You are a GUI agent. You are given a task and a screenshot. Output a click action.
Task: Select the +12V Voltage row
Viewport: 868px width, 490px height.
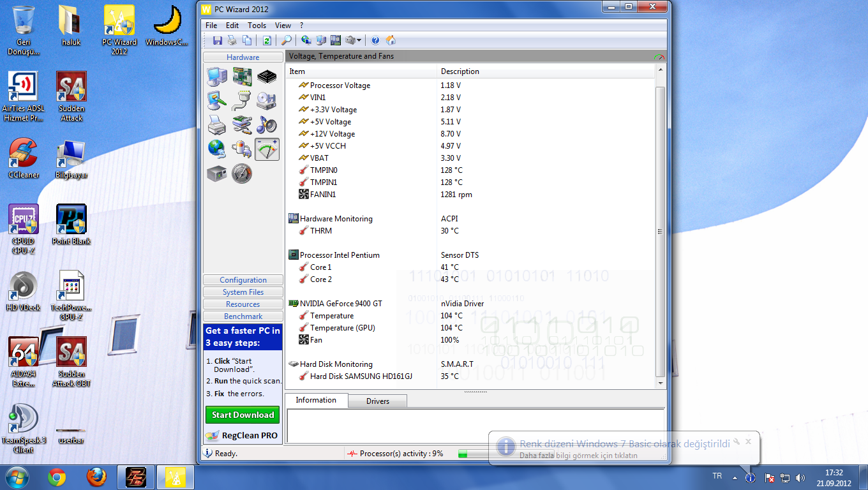(470, 134)
